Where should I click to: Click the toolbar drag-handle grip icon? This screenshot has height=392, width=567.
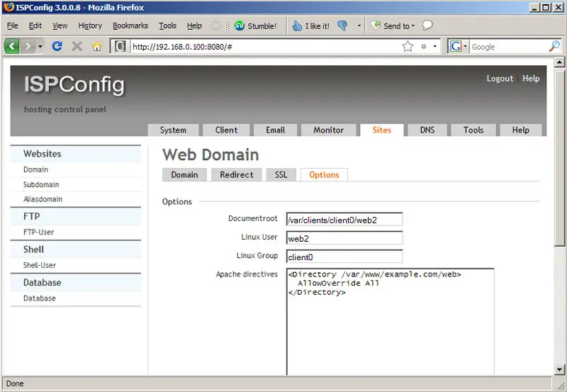pyautogui.click(x=228, y=26)
